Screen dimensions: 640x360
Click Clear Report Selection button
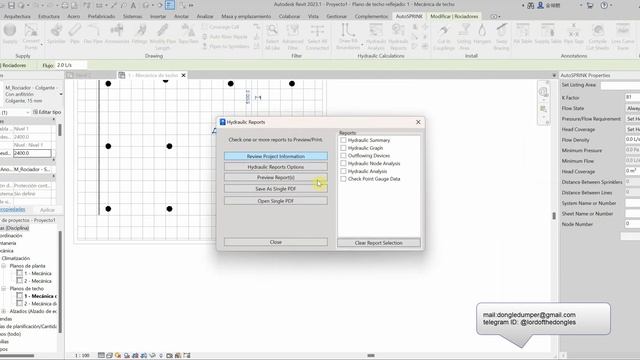pyautogui.click(x=378, y=243)
